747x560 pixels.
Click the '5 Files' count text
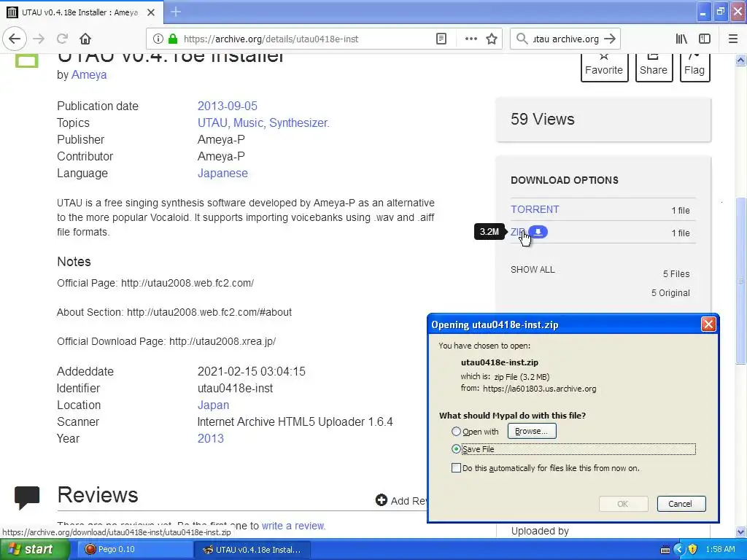(x=676, y=274)
